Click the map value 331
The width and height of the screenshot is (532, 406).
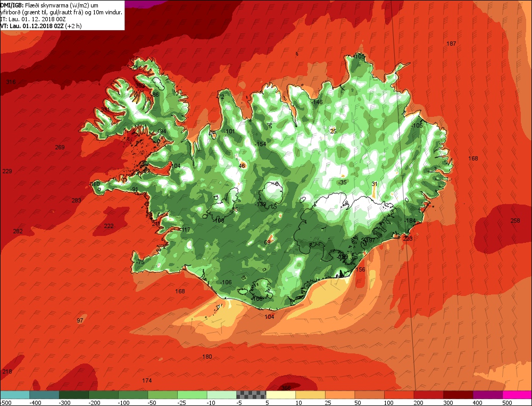pyautogui.click(x=105, y=109)
